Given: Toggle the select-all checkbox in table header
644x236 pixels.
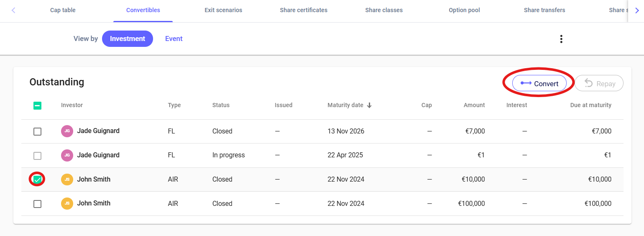Looking at the screenshot, I should click(x=37, y=105).
